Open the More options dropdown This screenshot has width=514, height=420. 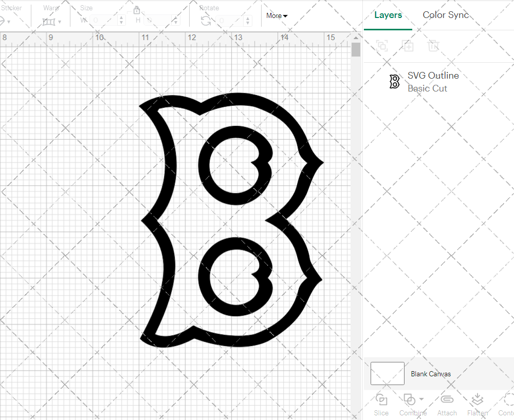[277, 15]
